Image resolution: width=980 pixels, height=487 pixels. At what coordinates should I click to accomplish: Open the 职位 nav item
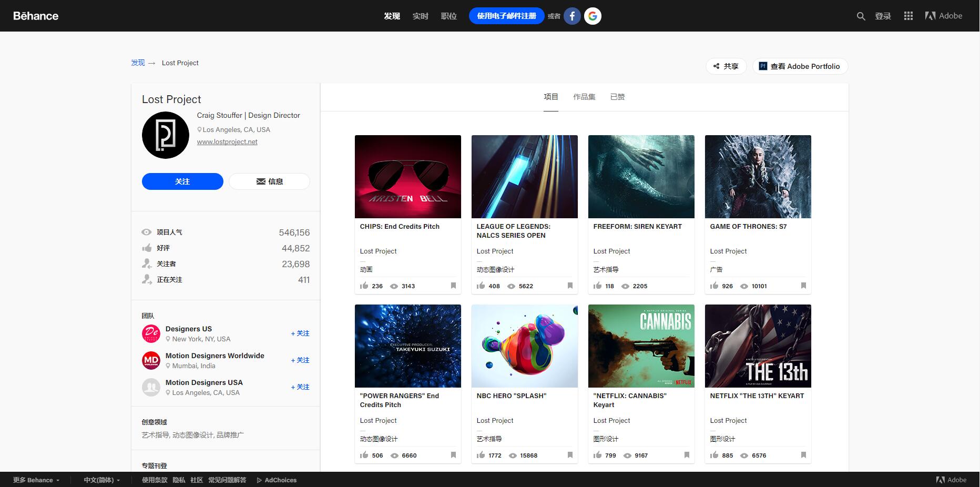point(448,16)
